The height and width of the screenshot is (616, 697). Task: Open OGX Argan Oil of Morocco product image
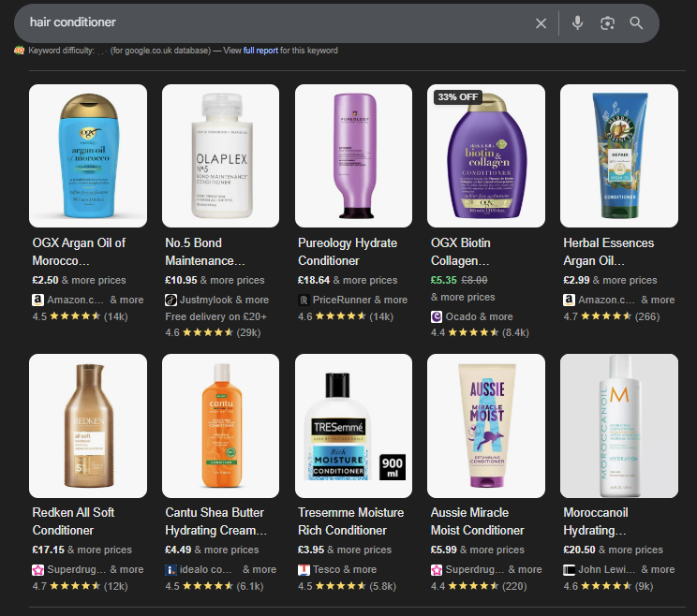tap(88, 156)
